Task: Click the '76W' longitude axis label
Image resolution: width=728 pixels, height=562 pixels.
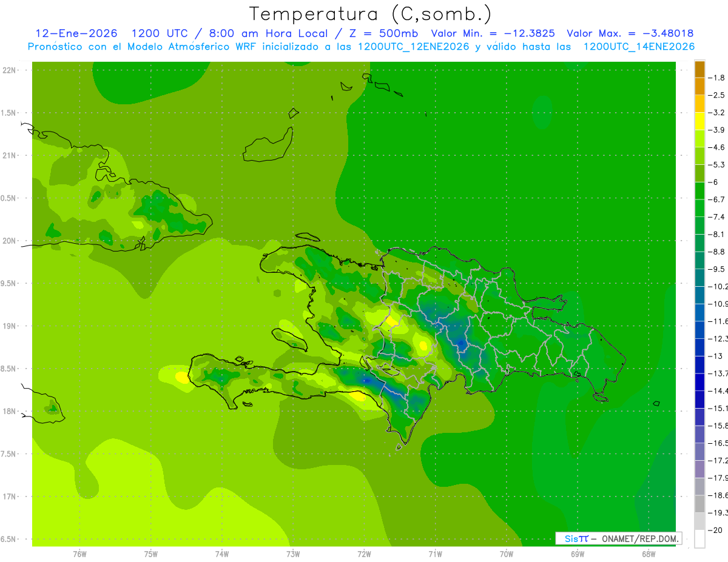Action: pos(79,554)
